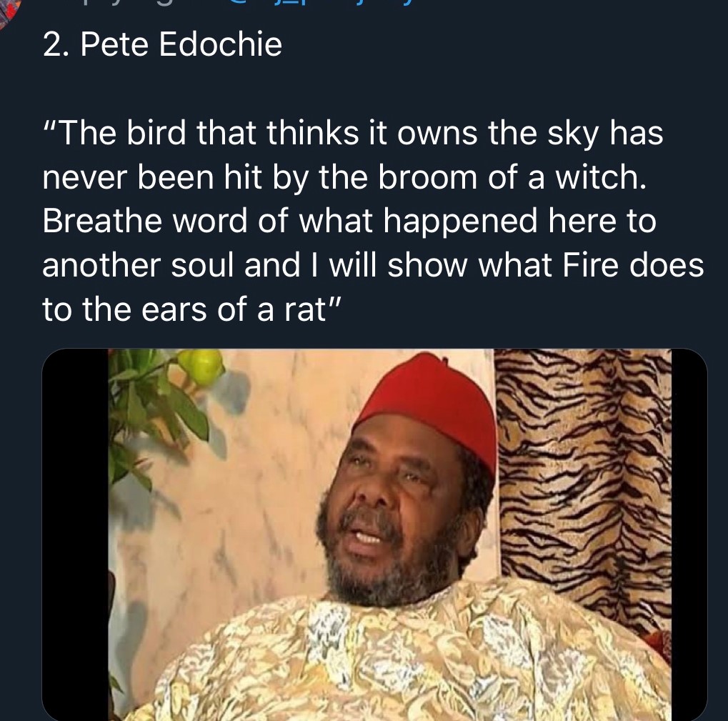Click the marble wall behind the man
Screen dimensions: 728x721
tap(260, 464)
